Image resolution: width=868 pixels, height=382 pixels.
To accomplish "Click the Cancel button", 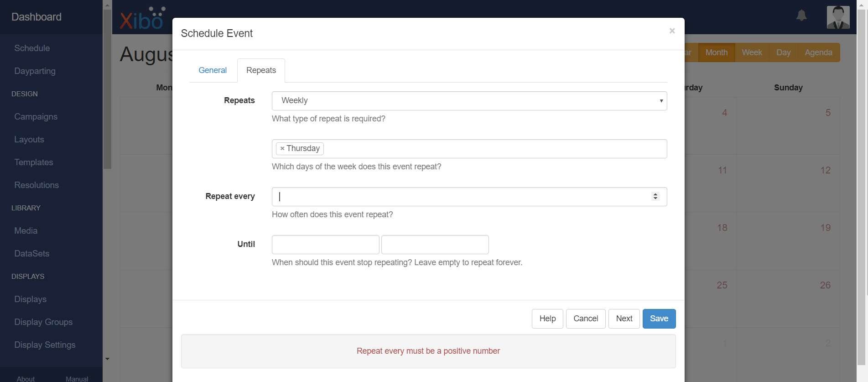I will (x=586, y=319).
